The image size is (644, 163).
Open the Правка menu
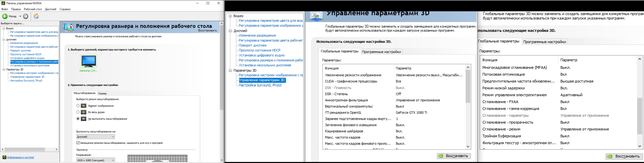click(16, 9)
